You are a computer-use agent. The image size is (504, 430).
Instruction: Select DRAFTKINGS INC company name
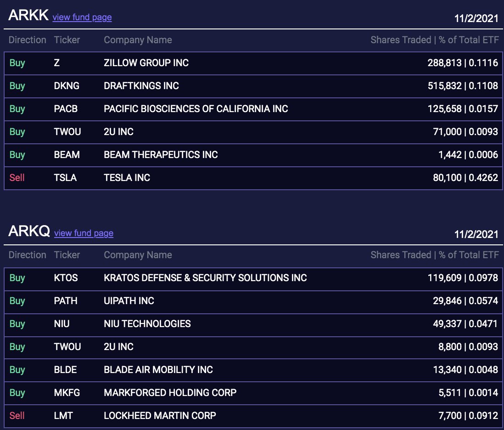141,85
